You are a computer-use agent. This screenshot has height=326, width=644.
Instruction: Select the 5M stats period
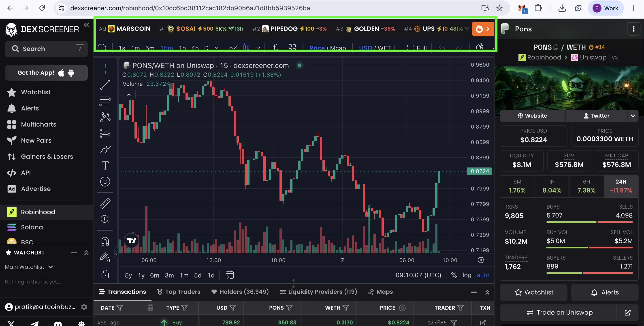click(517, 186)
